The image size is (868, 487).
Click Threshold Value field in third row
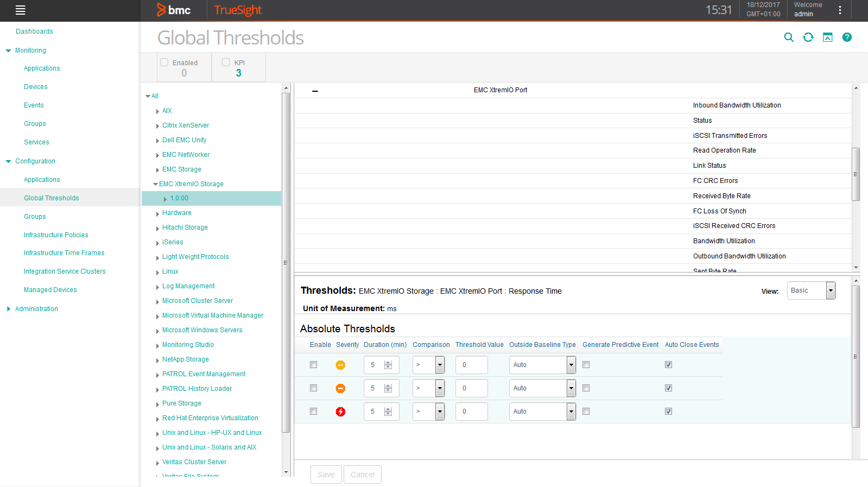pos(472,412)
